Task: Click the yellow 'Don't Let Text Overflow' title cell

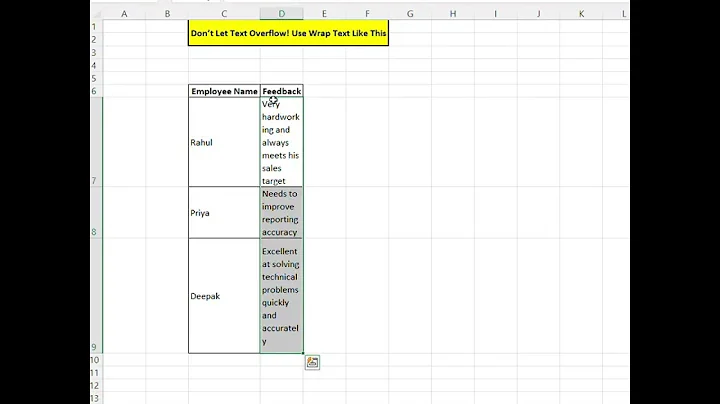Action: pyautogui.click(x=288, y=33)
